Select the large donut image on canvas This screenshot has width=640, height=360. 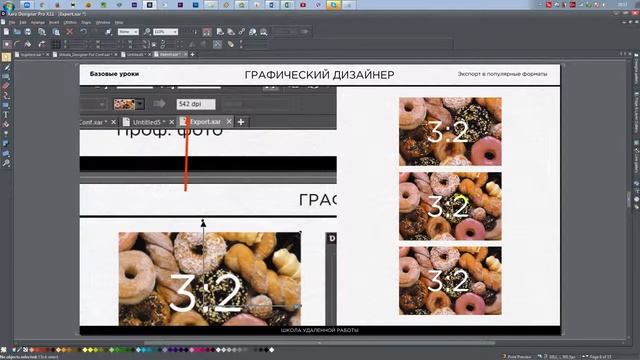tap(210, 279)
